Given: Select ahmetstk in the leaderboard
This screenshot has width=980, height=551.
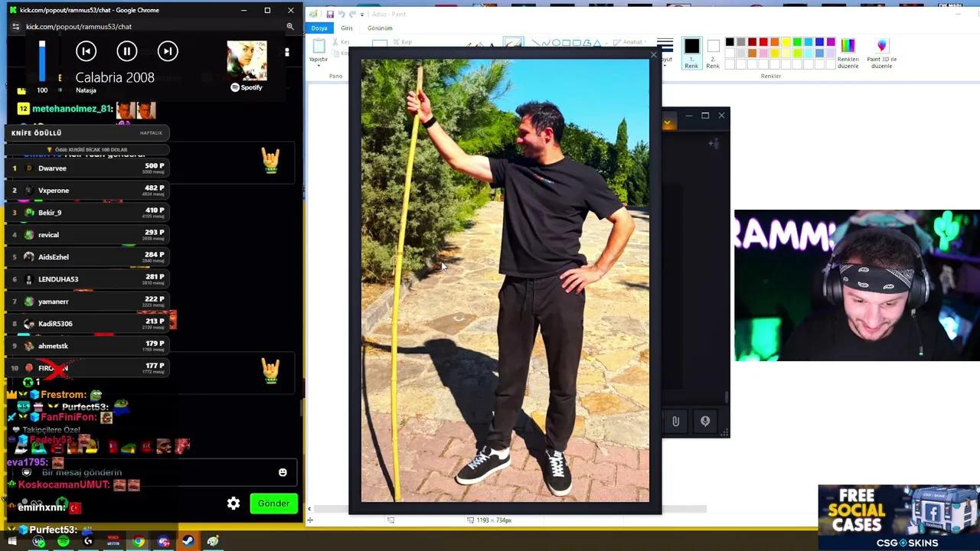Looking at the screenshot, I should coord(87,345).
